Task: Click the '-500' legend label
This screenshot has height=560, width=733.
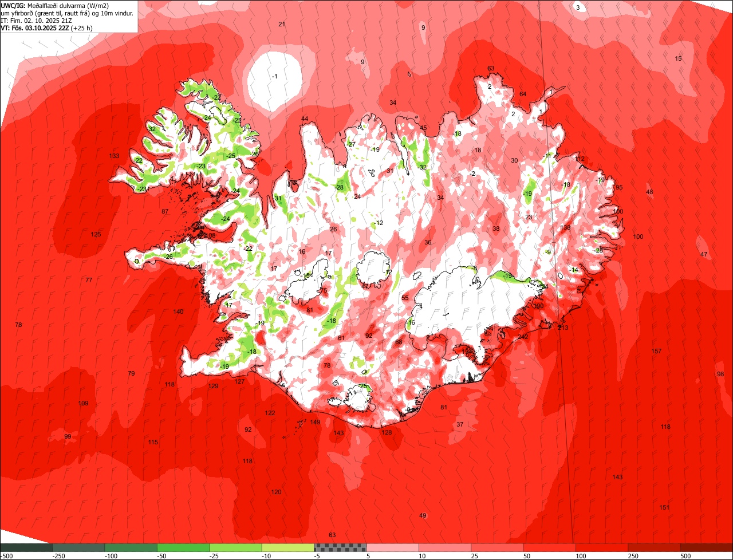Action: point(6,556)
